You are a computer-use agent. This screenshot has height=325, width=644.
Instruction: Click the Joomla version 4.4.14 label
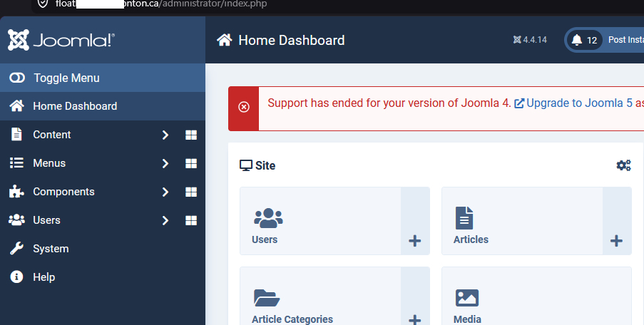530,40
